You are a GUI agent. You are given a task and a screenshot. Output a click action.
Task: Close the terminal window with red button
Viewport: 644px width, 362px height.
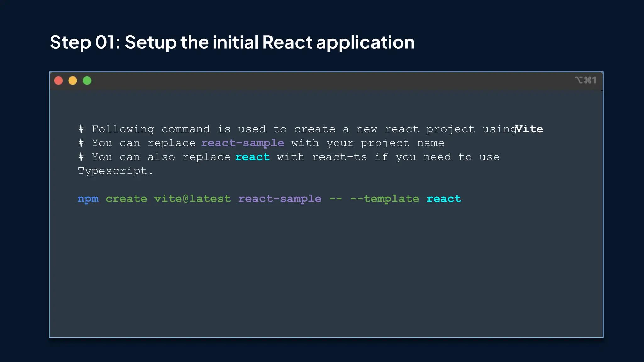[x=58, y=81]
